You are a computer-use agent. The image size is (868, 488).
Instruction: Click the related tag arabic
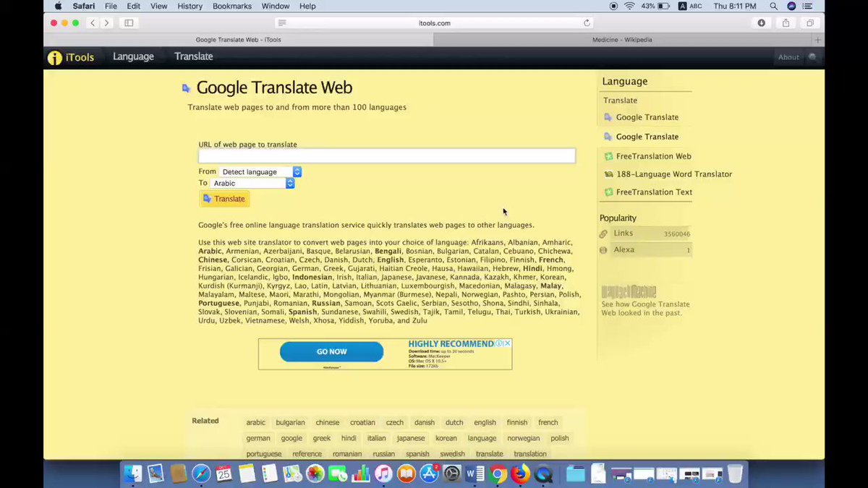pos(255,422)
